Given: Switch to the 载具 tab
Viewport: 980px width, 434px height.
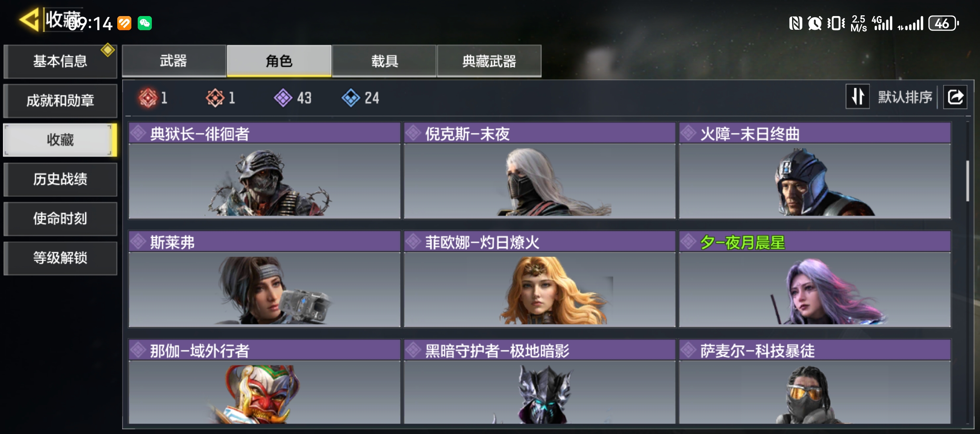Looking at the screenshot, I should click(384, 61).
